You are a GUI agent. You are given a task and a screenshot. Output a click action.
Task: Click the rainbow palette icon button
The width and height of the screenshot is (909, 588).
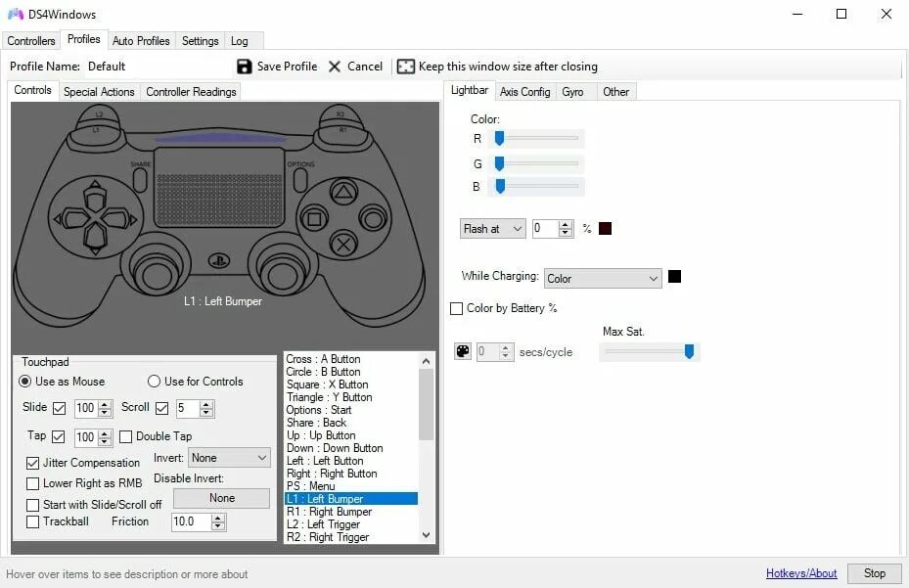(463, 351)
